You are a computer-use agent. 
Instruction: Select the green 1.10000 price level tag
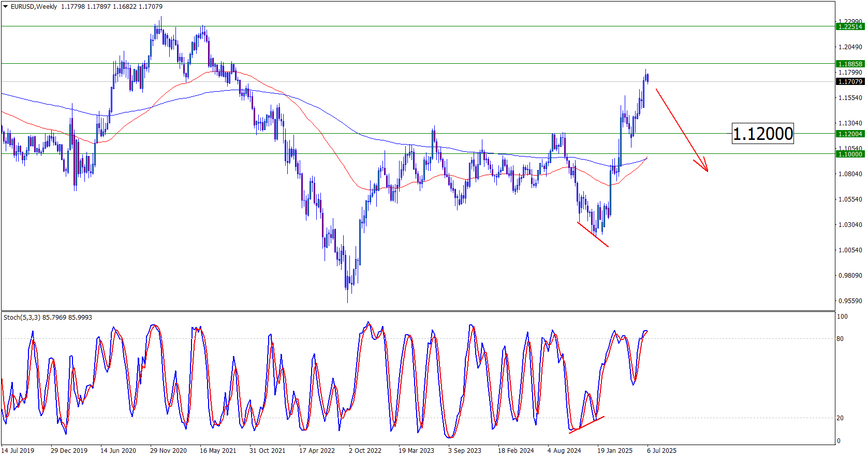(x=850, y=154)
